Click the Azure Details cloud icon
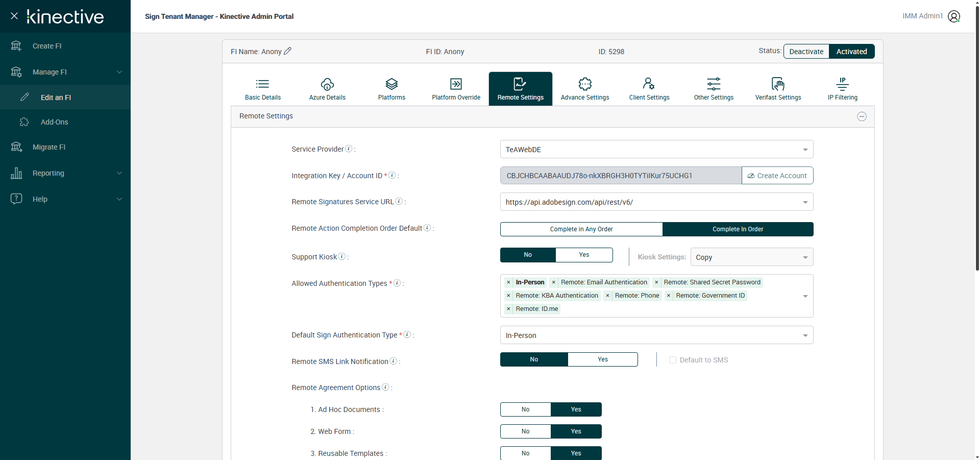Viewport: 980px width, 460px height. pyautogui.click(x=327, y=84)
